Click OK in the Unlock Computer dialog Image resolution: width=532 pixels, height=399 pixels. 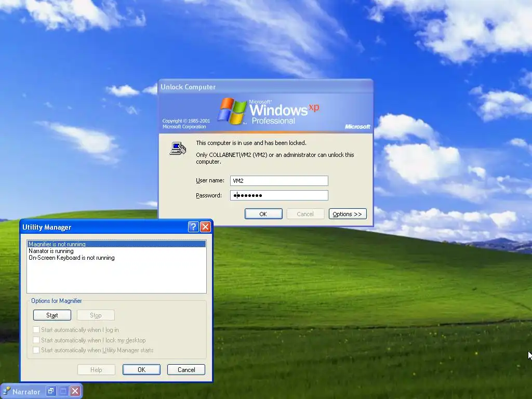(x=263, y=214)
